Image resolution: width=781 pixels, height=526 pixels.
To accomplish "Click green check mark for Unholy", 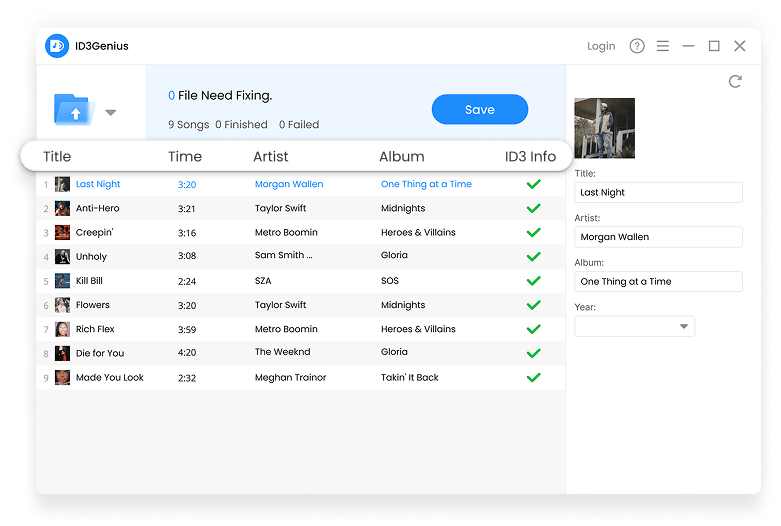I will click(533, 257).
